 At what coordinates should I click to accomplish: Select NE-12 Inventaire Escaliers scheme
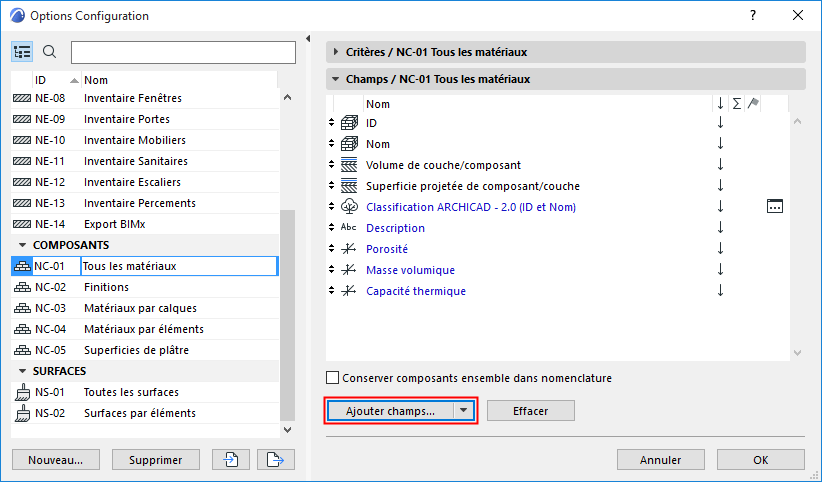[145, 182]
